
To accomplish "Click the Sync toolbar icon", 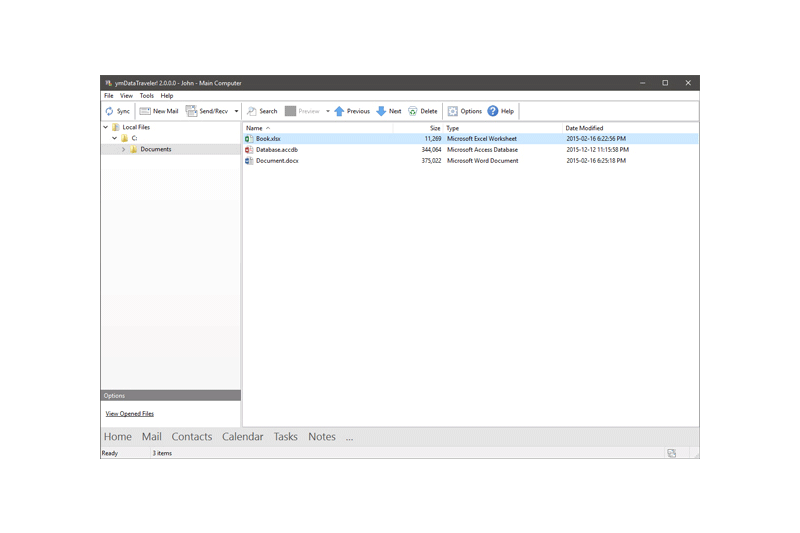I will (109, 111).
